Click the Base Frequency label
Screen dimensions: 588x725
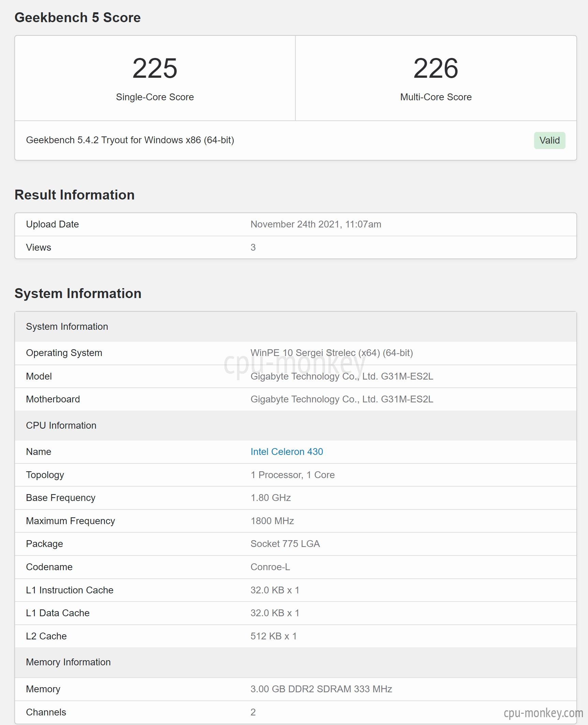tap(61, 498)
